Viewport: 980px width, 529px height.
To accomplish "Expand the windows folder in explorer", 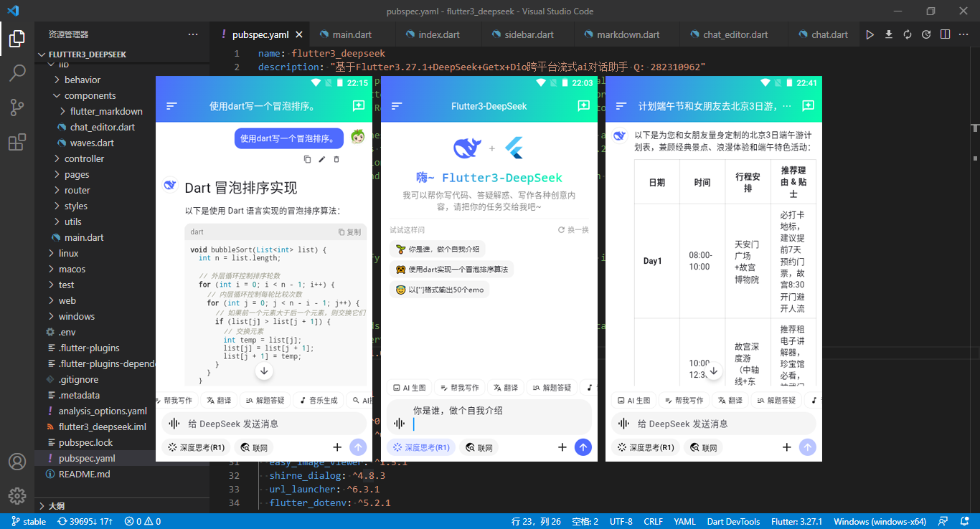I will [76, 316].
